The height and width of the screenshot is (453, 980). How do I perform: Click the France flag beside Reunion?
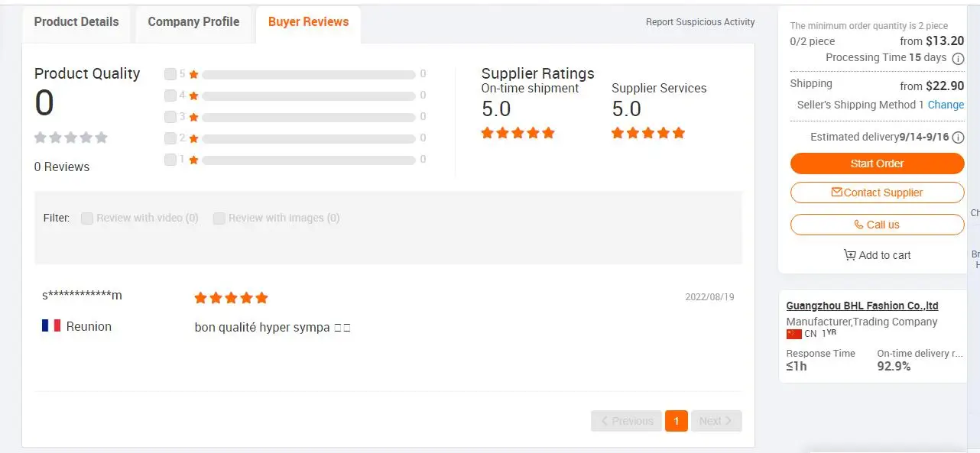coord(51,326)
